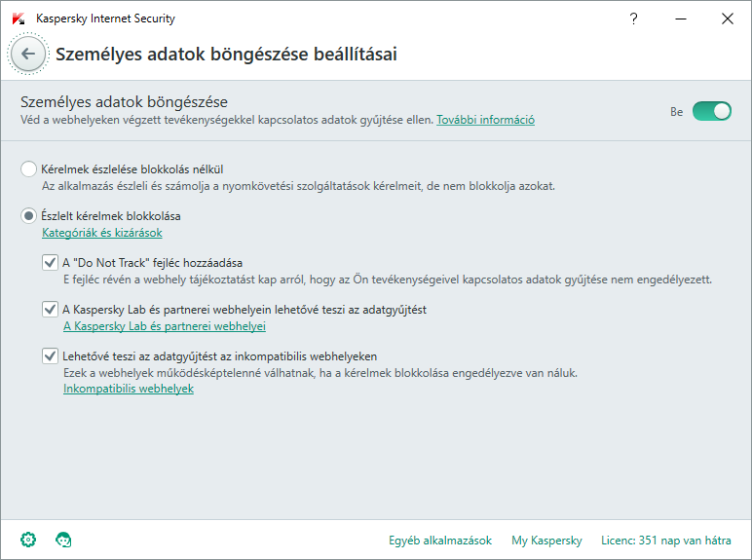Click the description starting with "Ezek a webhelyek"
752x560 pixels.
(320, 373)
